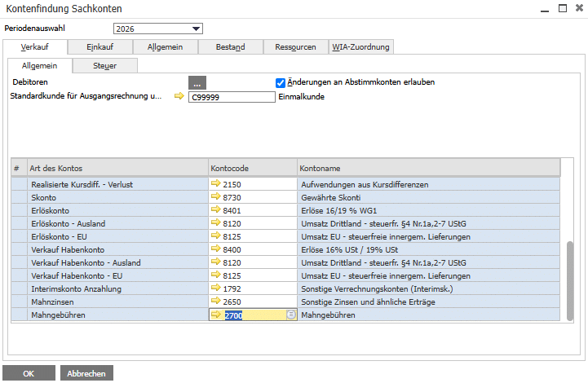The image size is (588, 383).
Task: Open the WIA-Zuordnung tab
Action: (x=360, y=46)
